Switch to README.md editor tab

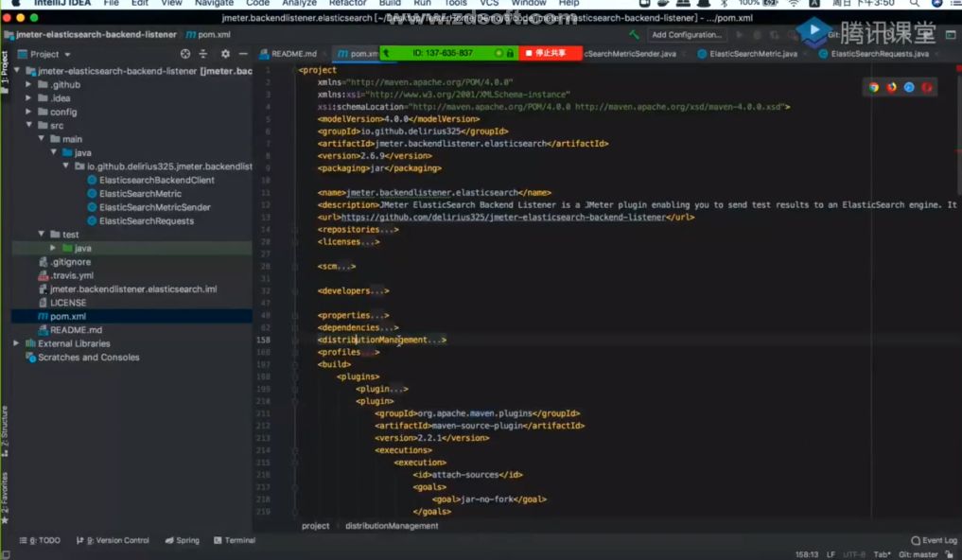pos(289,54)
